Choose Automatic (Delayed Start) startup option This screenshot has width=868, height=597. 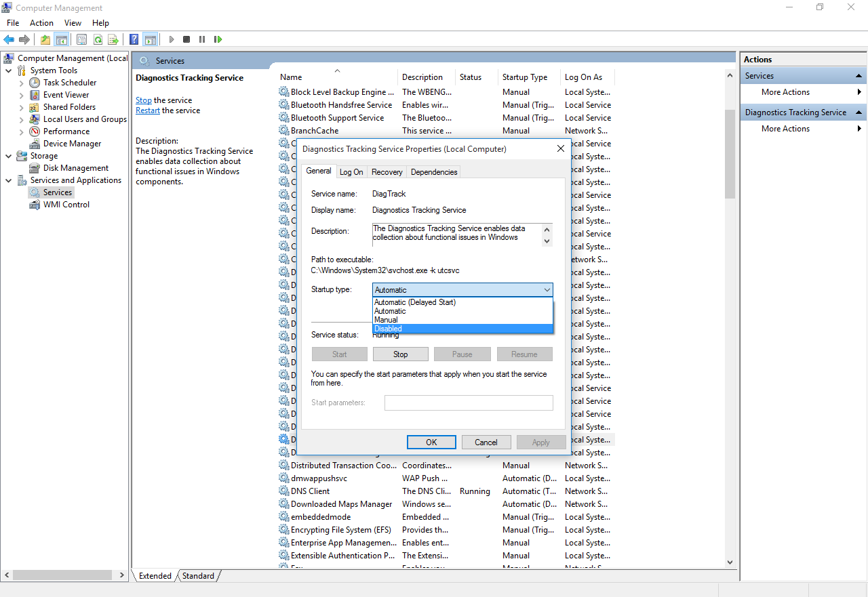(463, 302)
